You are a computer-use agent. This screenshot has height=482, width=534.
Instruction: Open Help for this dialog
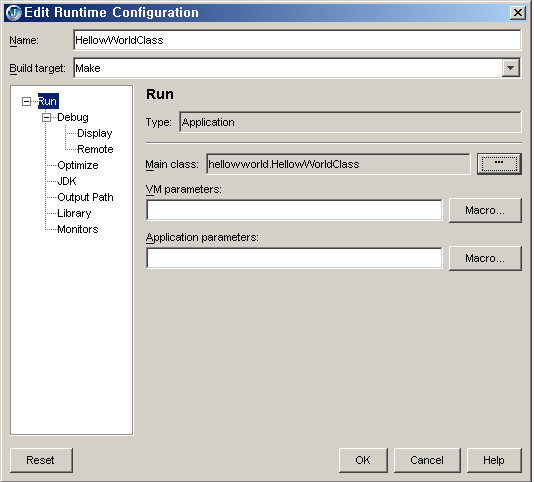point(494,460)
